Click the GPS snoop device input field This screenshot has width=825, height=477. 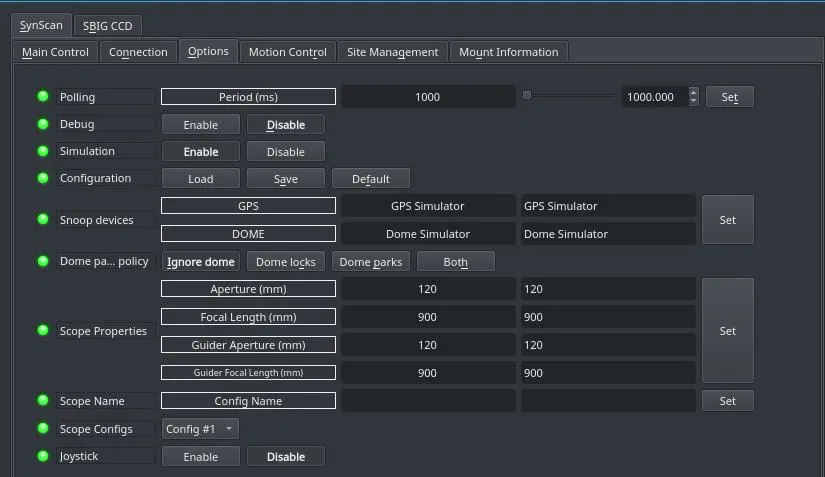[608, 206]
